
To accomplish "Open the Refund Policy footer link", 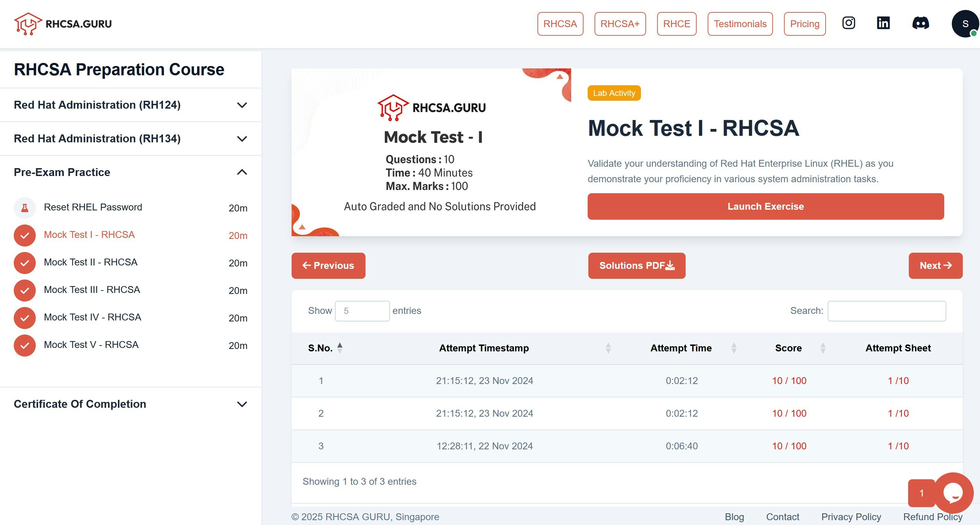I will (933, 517).
